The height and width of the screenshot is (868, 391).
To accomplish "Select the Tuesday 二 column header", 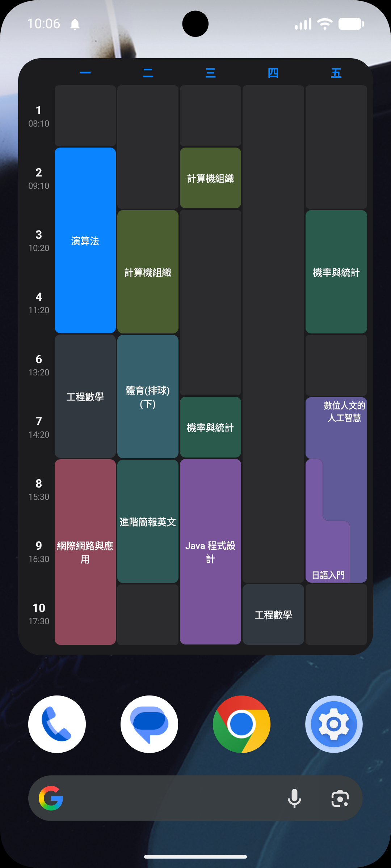I will coord(148,73).
